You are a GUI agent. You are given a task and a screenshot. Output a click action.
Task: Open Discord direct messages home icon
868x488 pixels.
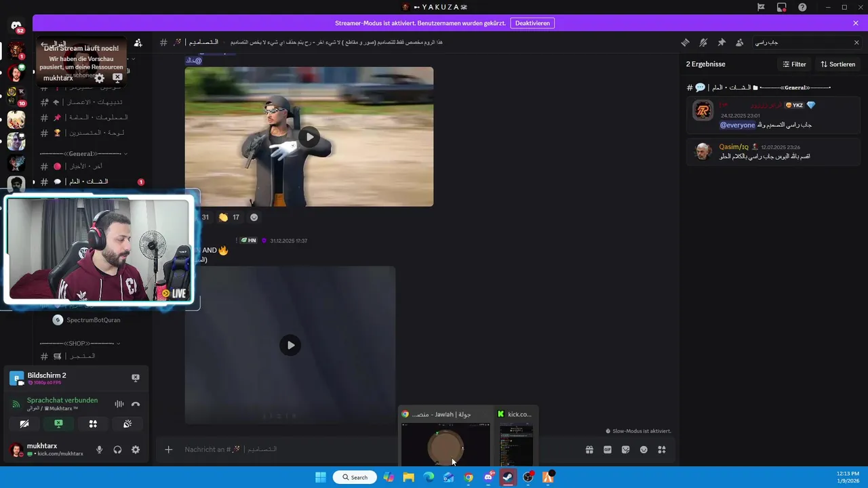[x=16, y=26]
